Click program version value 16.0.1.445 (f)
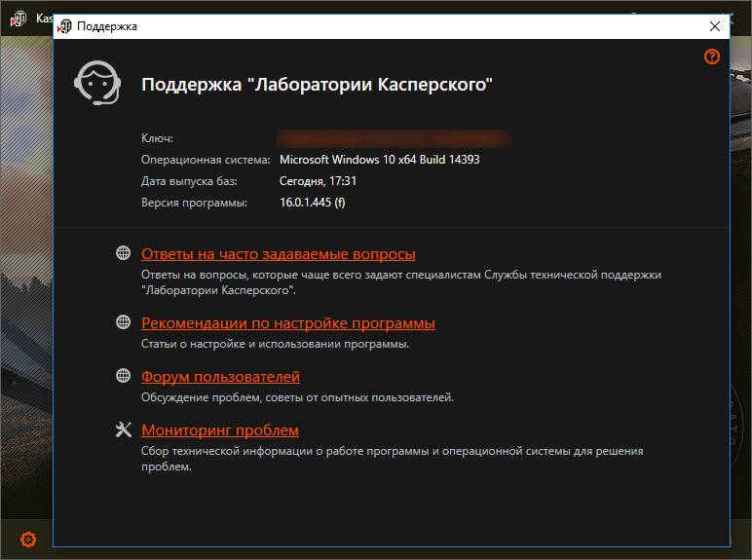 pos(313,203)
